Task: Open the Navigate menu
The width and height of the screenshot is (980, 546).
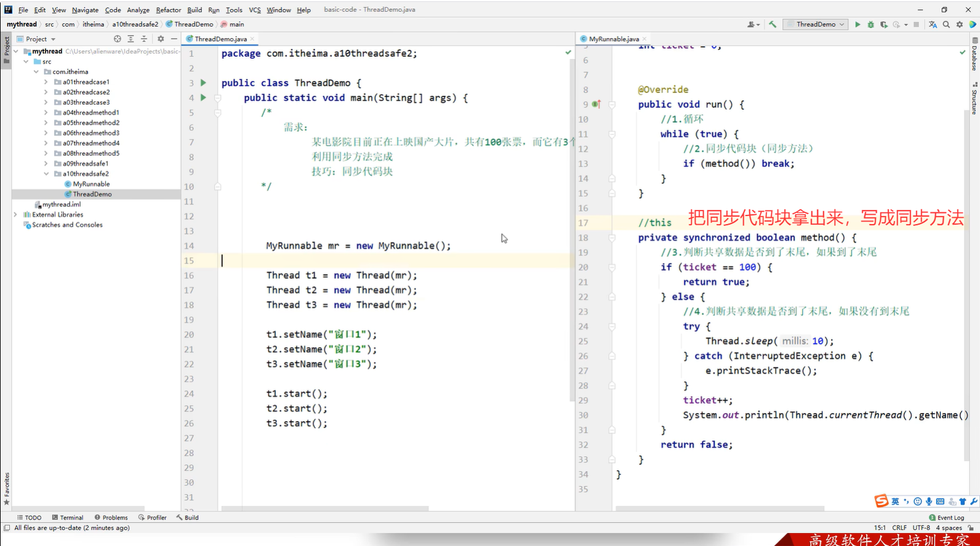Action: click(x=85, y=10)
